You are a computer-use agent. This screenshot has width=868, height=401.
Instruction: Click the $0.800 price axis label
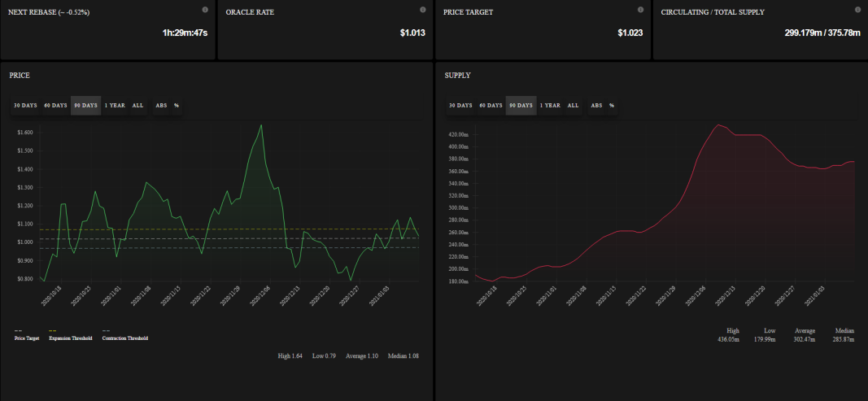click(26, 279)
